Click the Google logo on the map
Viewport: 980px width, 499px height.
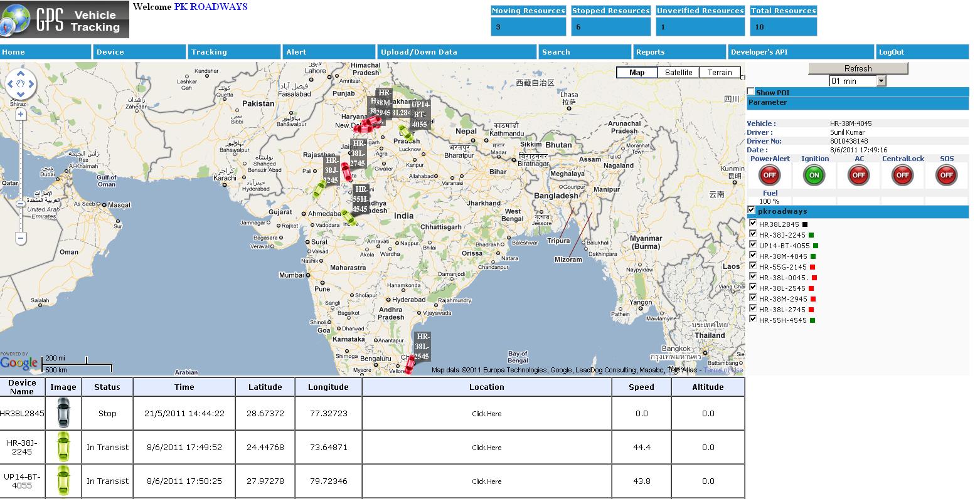(x=19, y=362)
